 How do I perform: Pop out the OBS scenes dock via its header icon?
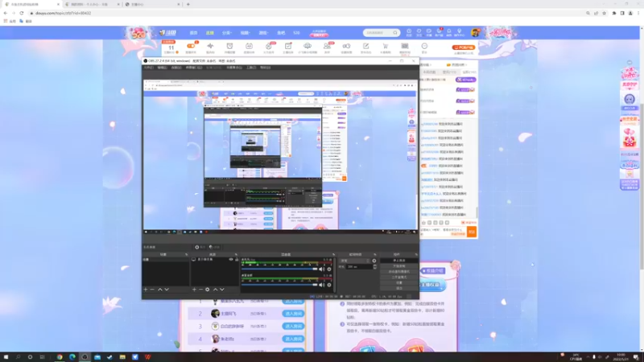[187, 254]
